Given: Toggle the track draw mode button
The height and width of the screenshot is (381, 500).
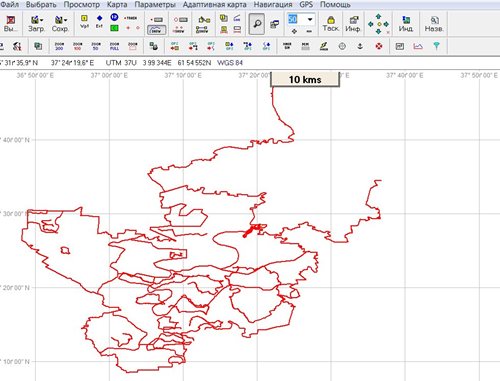Looking at the screenshot, I should [156, 30].
